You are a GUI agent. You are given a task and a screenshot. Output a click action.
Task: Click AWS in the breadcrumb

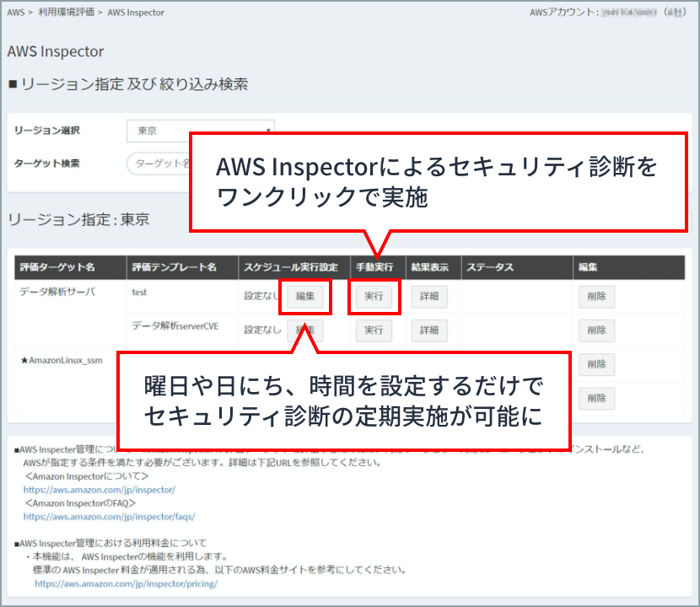pyautogui.click(x=15, y=13)
